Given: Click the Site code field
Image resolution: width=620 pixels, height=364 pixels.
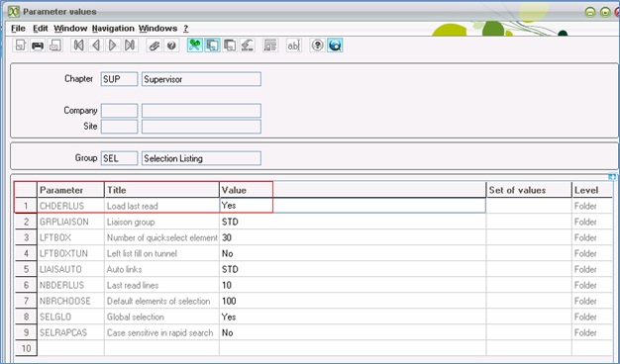Looking at the screenshot, I should (119, 127).
